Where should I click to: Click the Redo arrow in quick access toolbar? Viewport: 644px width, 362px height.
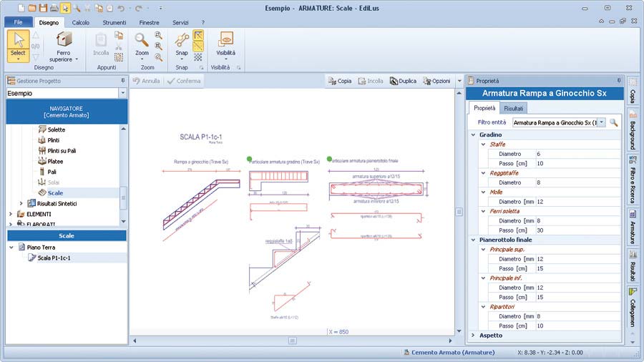(x=139, y=8)
